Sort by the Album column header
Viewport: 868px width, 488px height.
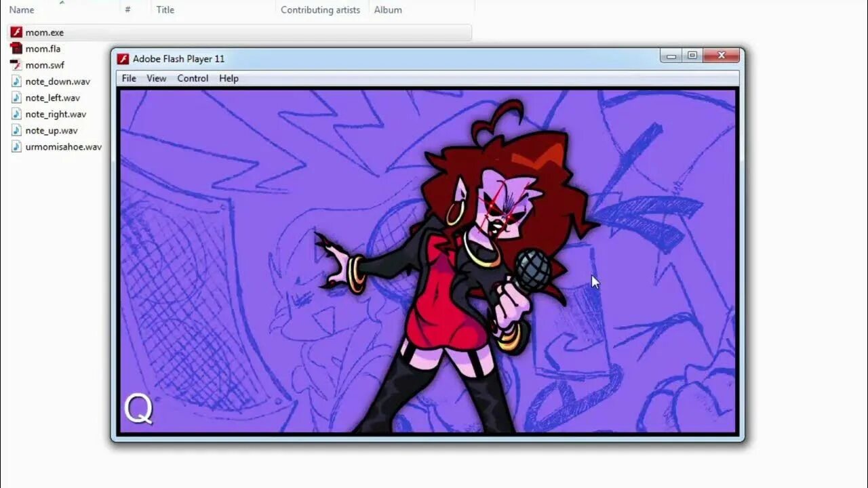[x=388, y=9]
